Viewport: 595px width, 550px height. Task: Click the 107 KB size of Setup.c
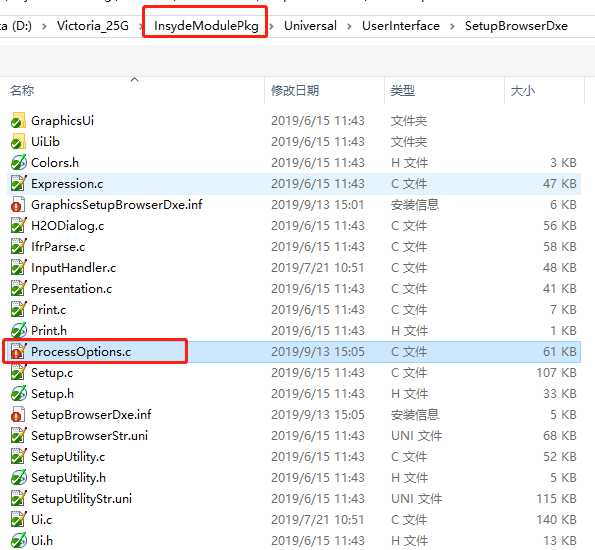[x=556, y=373]
